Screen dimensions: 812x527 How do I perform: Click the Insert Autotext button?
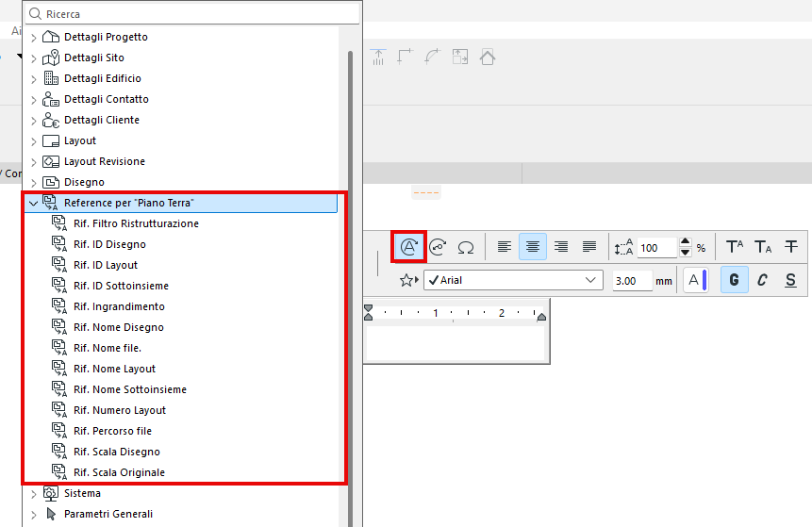tap(408, 247)
